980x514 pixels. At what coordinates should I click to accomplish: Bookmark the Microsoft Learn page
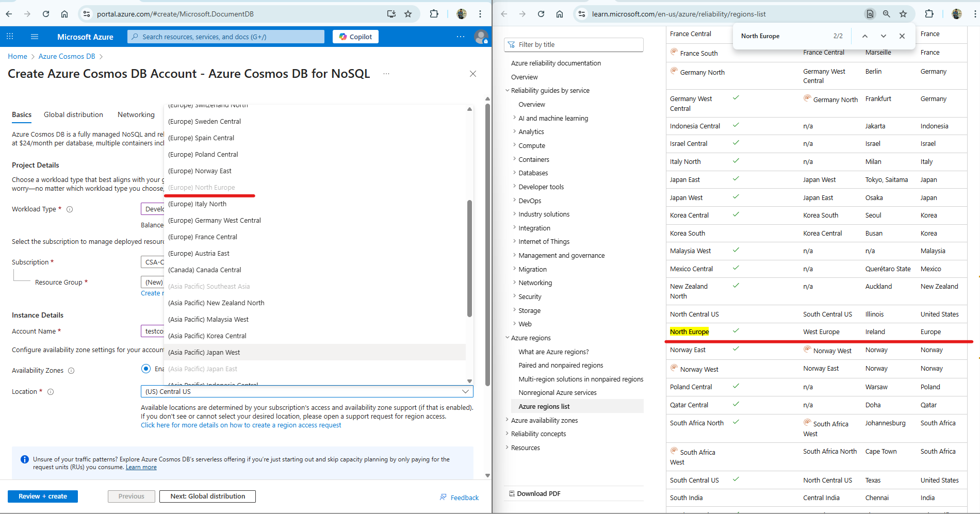(x=903, y=14)
